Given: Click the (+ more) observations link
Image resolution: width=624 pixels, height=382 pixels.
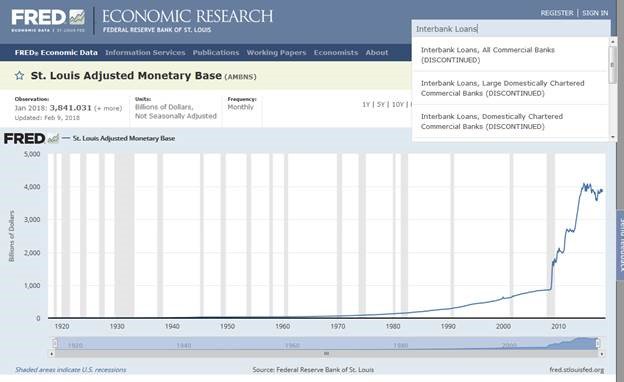Looking at the screenshot, I should click(x=108, y=108).
